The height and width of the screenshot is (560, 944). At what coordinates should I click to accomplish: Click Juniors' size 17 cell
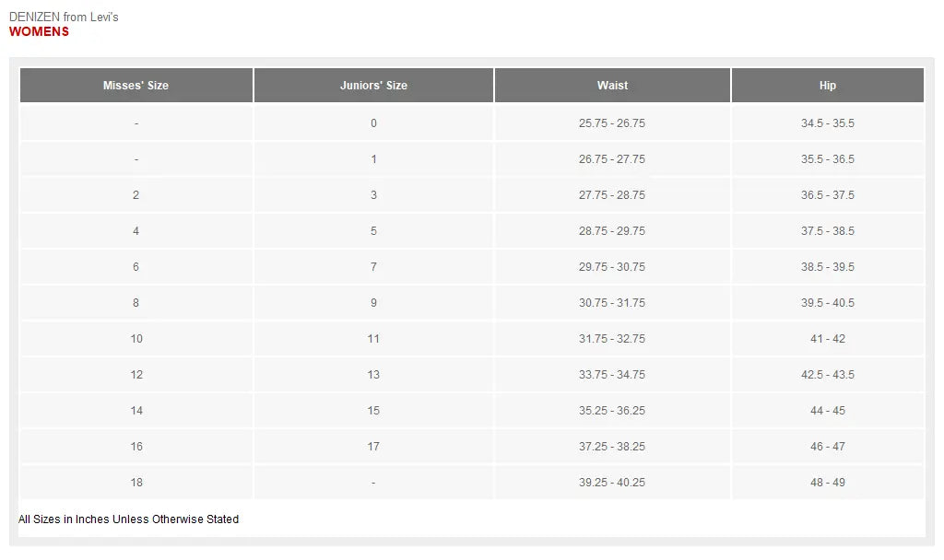[373, 447]
